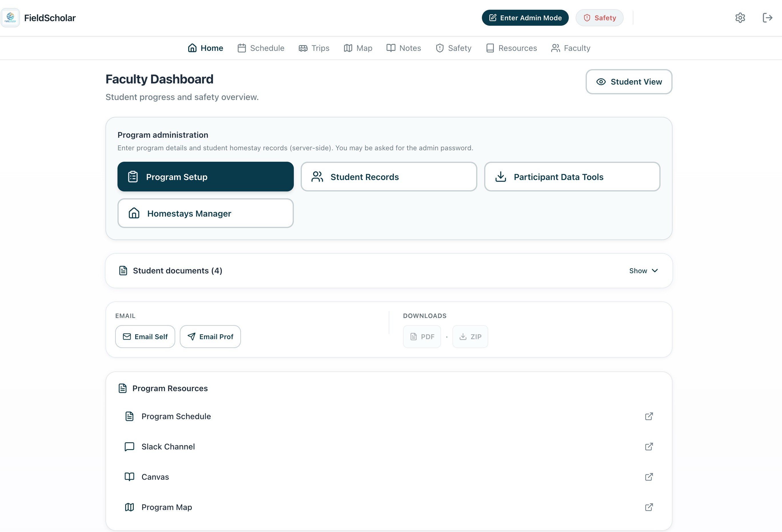
Task: Open Program Setup
Action: click(205, 177)
